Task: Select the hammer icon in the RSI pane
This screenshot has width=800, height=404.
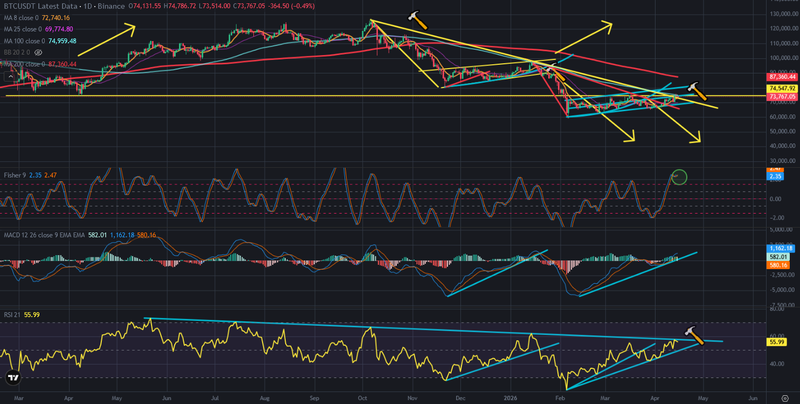Action: click(x=691, y=331)
